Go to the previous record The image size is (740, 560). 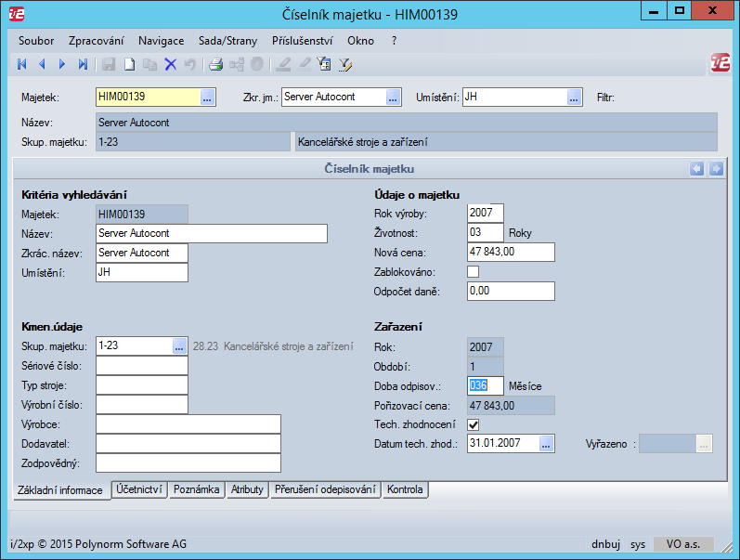[42, 64]
